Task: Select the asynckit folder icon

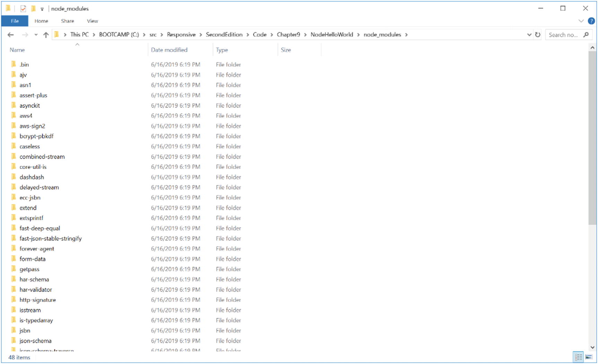Action: coord(14,105)
